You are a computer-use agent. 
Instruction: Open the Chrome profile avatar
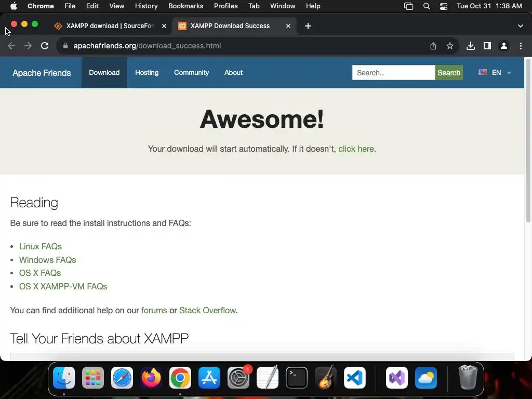(504, 46)
